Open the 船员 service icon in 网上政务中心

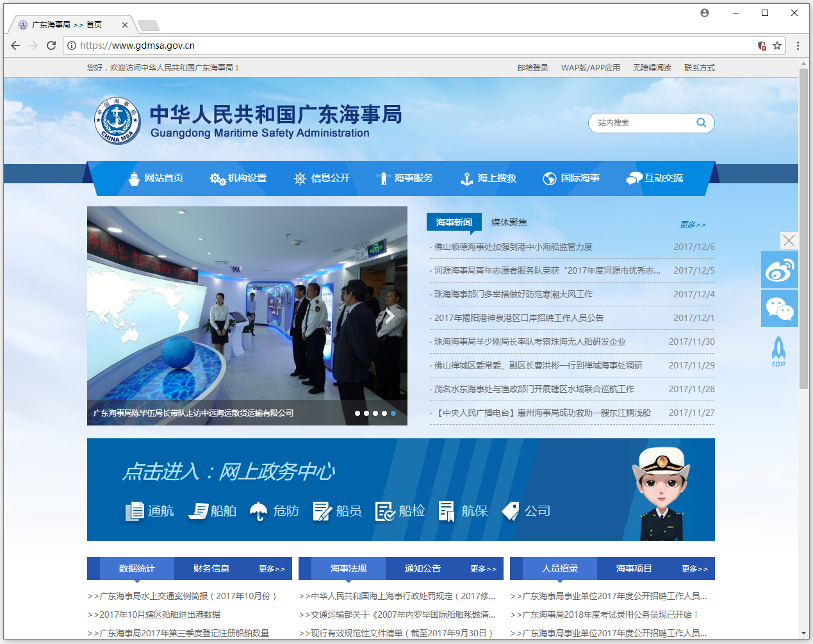pos(338,511)
